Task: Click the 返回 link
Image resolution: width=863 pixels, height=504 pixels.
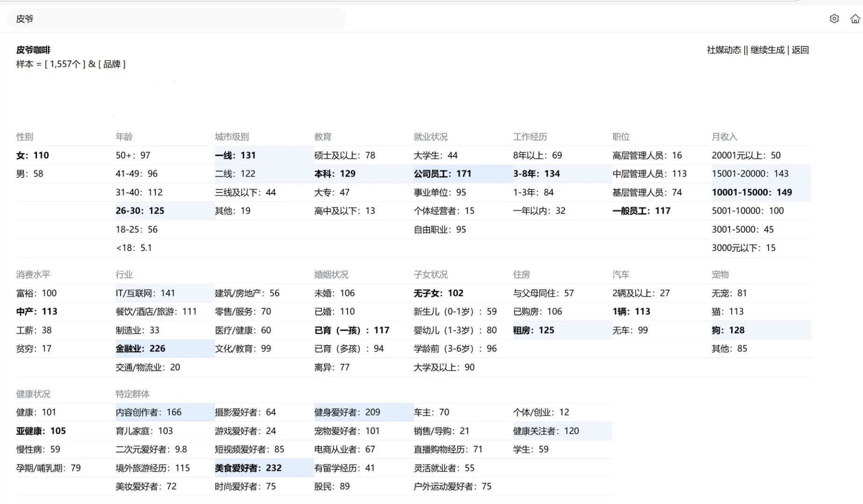Action: point(800,50)
